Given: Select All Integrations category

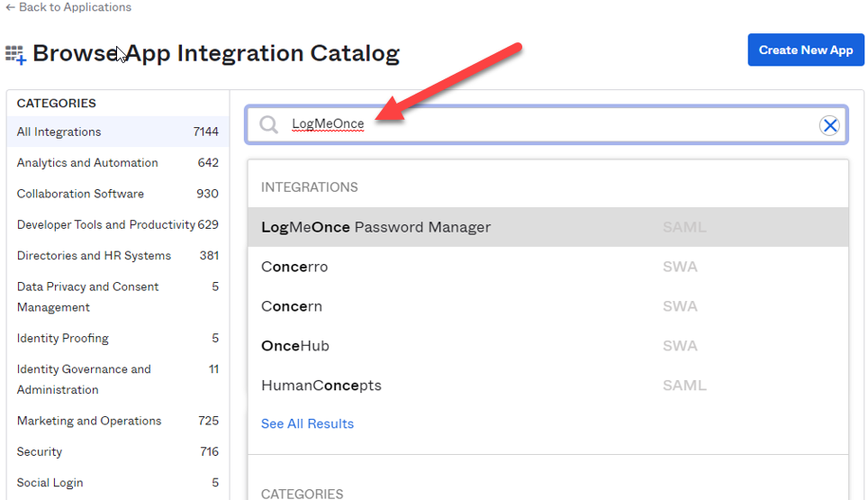Looking at the screenshot, I should click(x=118, y=132).
